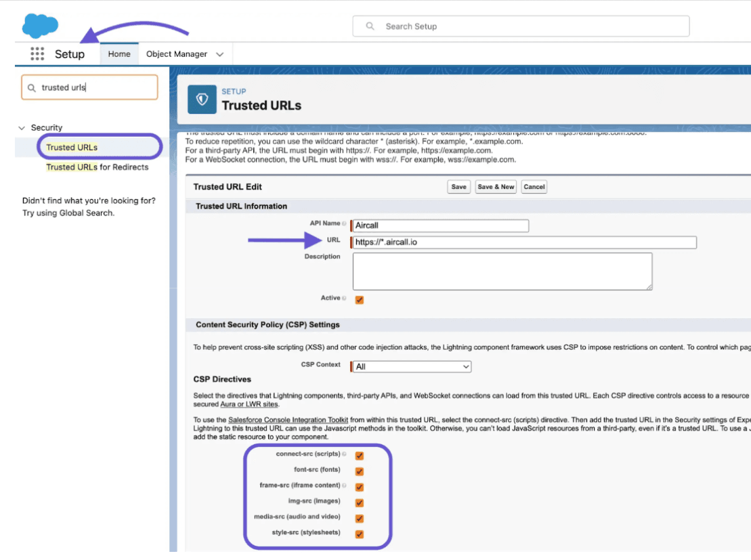Uncheck media-src (audio and video)
This screenshot has width=751, height=560.
pyautogui.click(x=359, y=518)
